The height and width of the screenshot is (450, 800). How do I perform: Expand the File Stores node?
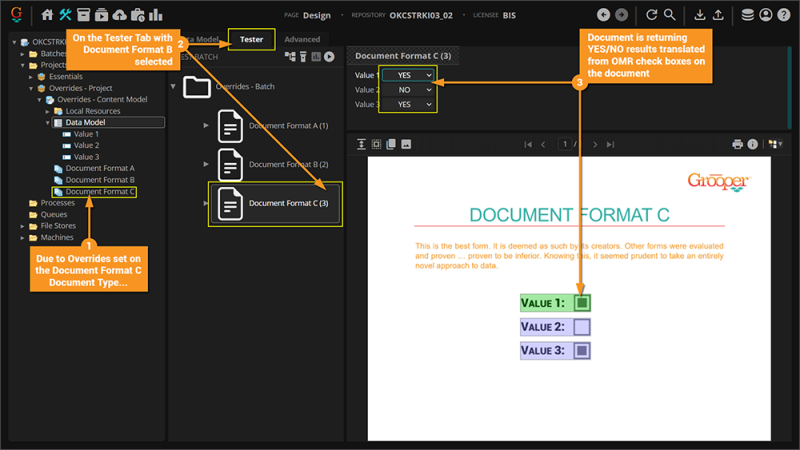tap(22, 226)
